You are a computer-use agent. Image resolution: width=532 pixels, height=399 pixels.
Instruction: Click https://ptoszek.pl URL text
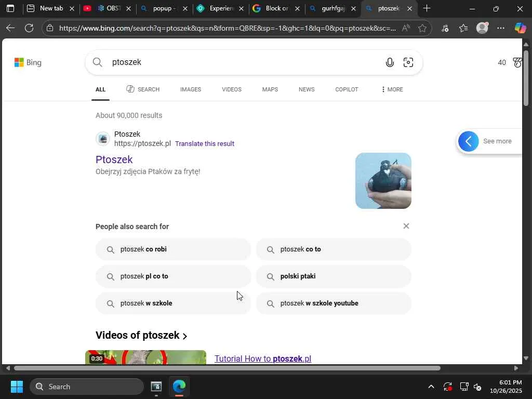[x=142, y=143]
